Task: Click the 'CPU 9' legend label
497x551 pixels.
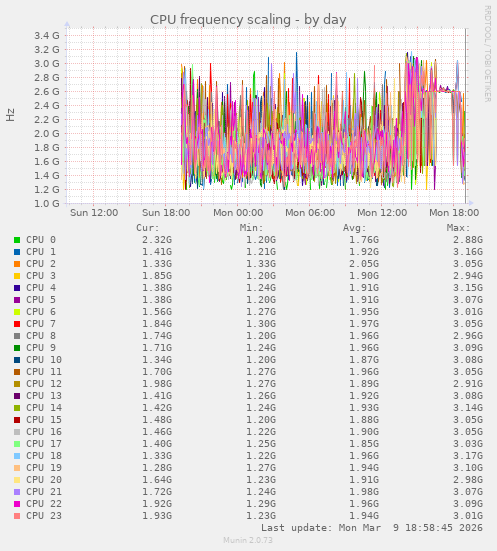Action: coord(41,348)
